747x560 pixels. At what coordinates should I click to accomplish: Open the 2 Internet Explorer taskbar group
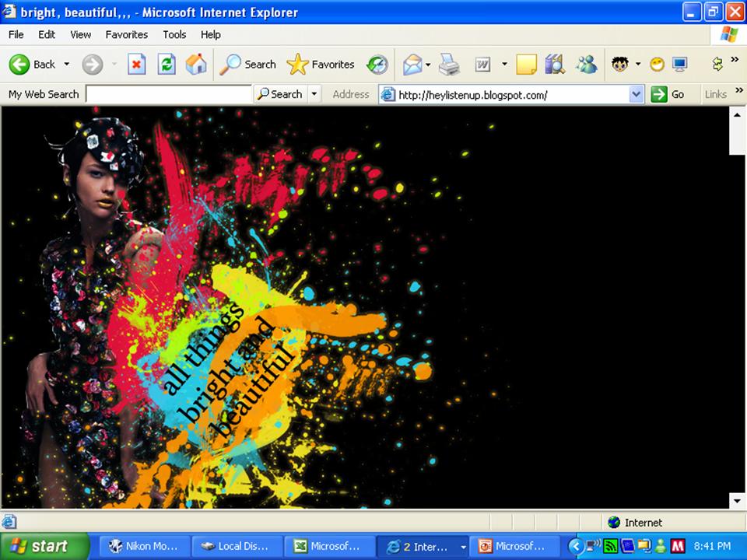pos(422,547)
